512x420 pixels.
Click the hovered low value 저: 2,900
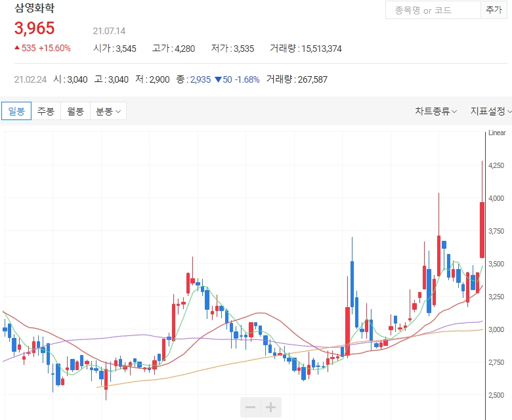152,79
